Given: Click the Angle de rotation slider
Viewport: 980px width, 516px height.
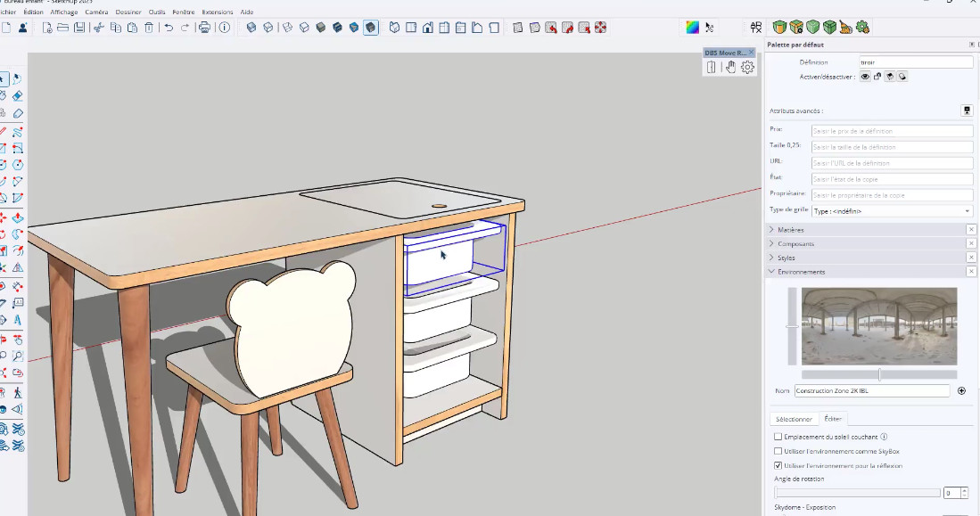Looking at the screenshot, I should [x=858, y=493].
